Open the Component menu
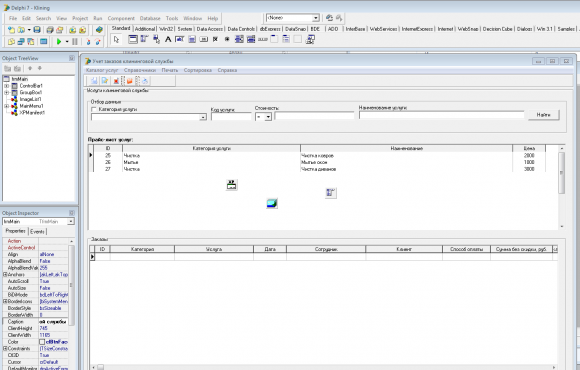 coord(121,18)
